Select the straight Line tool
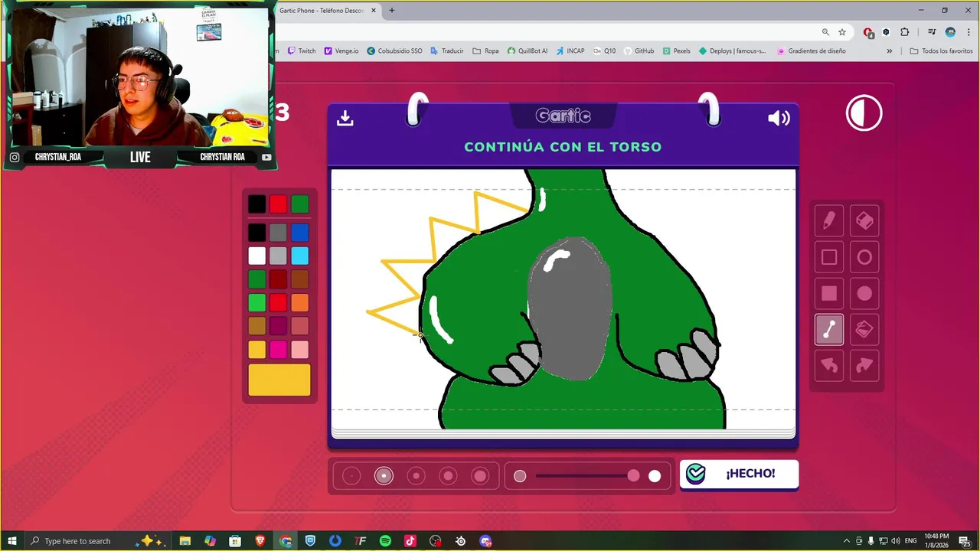The width and height of the screenshot is (980, 551). [829, 330]
